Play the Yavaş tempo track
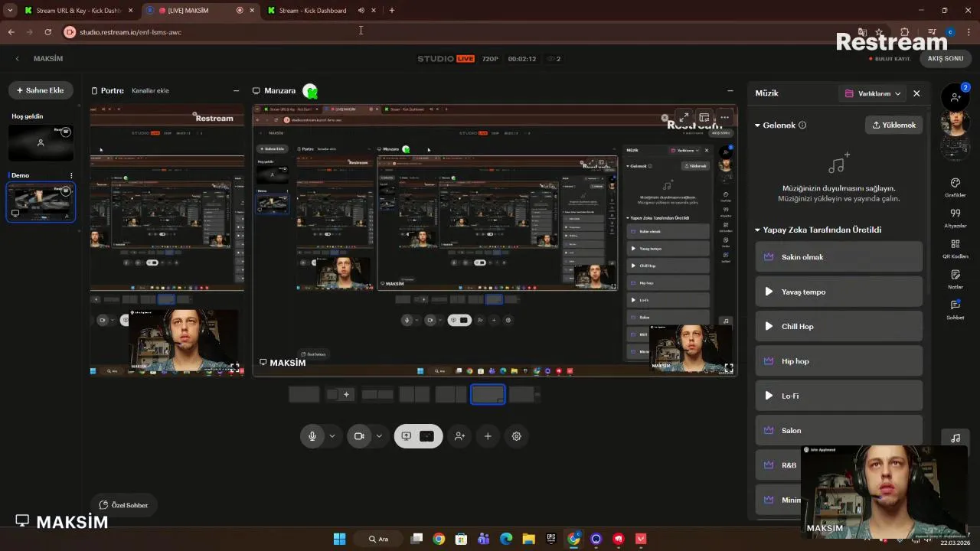Screen dimensions: 980x551 [x=769, y=292]
